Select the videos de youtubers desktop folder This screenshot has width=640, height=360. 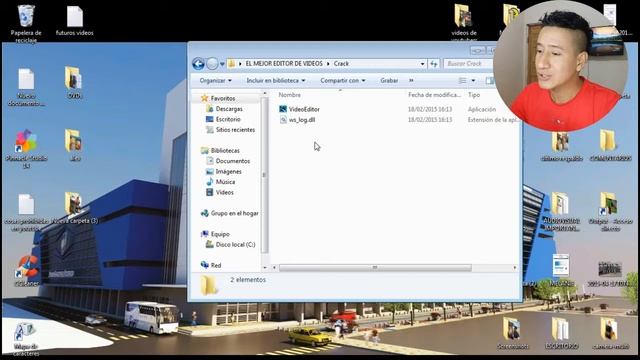(x=464, y=22)
